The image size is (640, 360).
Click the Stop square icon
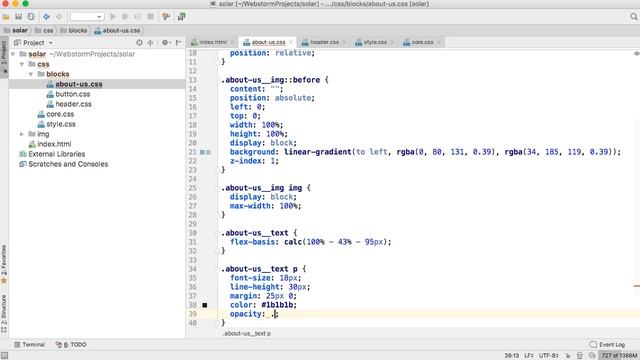coord(151,17)
